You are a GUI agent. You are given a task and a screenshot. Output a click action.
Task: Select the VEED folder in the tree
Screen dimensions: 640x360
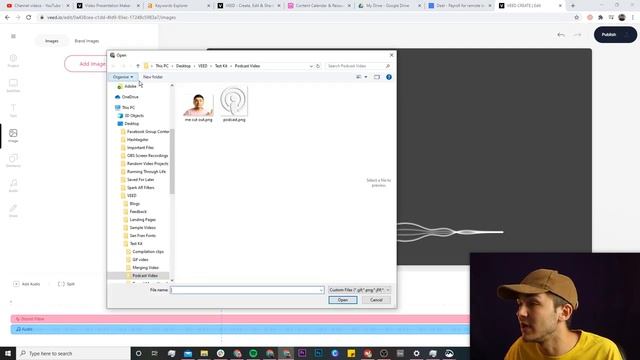coord(131,196)
